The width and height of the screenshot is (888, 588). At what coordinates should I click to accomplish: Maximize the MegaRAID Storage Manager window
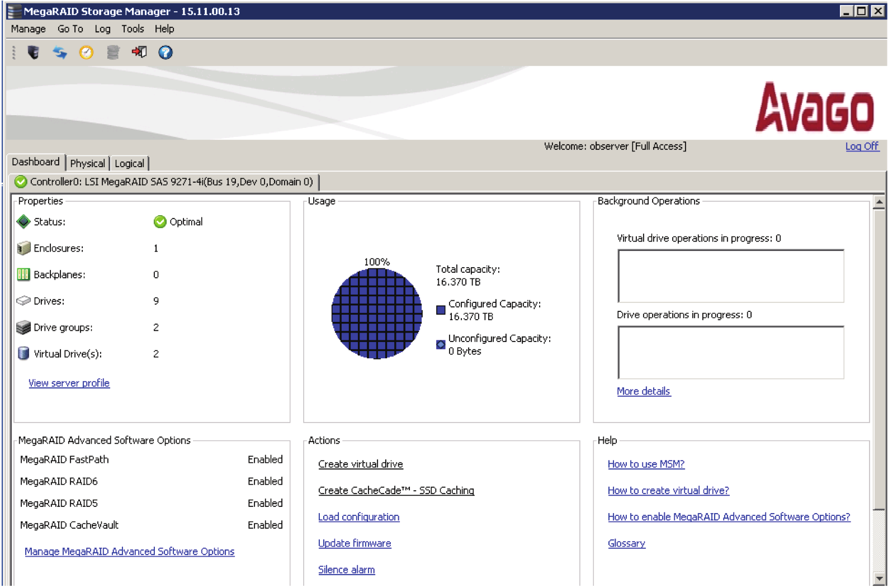tap(862, 11)
